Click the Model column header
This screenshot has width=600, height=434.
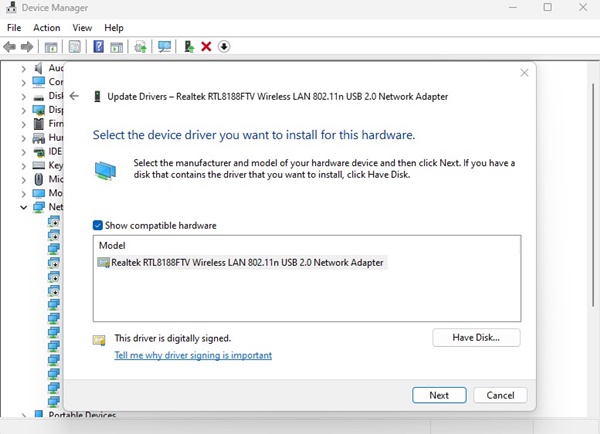pyautogui.click(x=112, y=245)
